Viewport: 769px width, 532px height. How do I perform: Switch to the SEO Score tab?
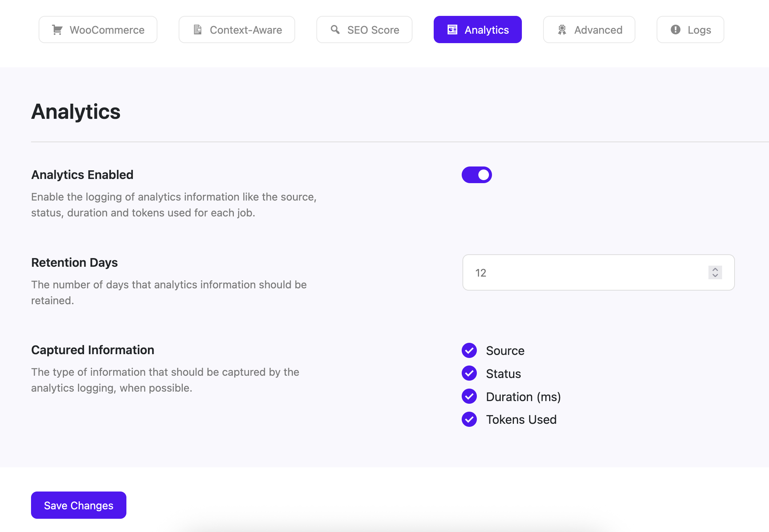click(x=373, y=30)
